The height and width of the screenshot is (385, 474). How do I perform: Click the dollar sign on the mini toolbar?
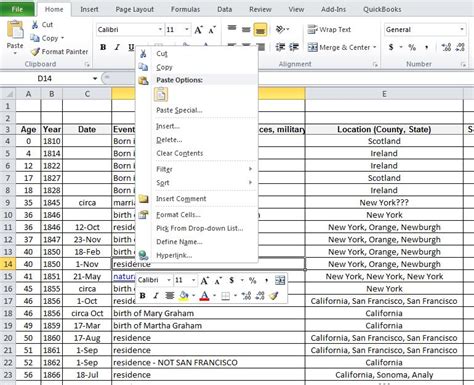pos(232,280)
